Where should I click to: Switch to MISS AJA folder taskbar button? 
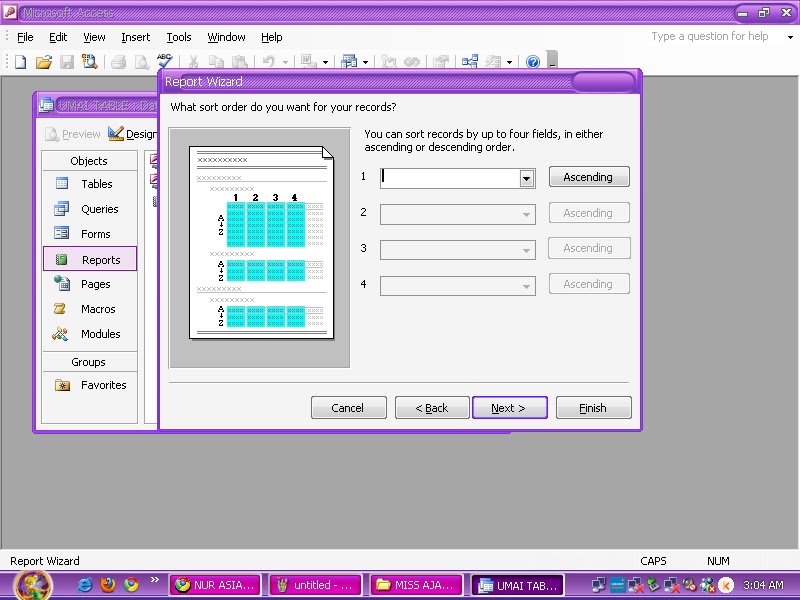pyautogui.click(x=416, y=585)
